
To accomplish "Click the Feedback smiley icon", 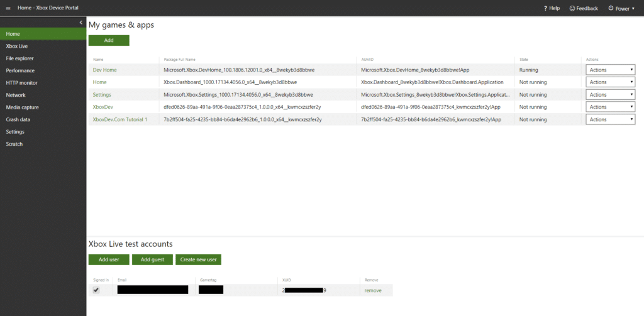I will pyautogui.click(x=572, y=8).
